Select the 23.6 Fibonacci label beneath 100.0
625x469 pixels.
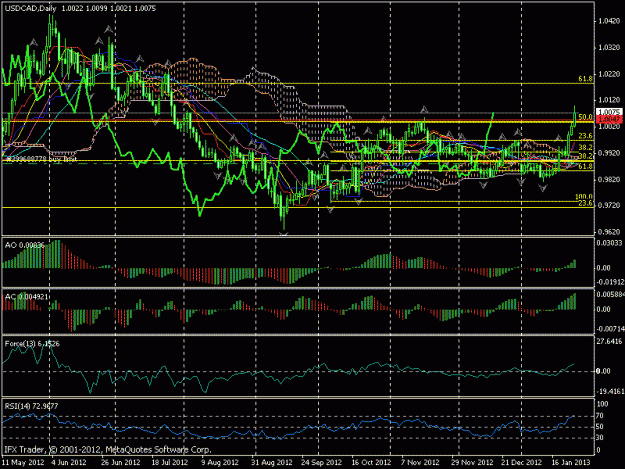(585, 203)
